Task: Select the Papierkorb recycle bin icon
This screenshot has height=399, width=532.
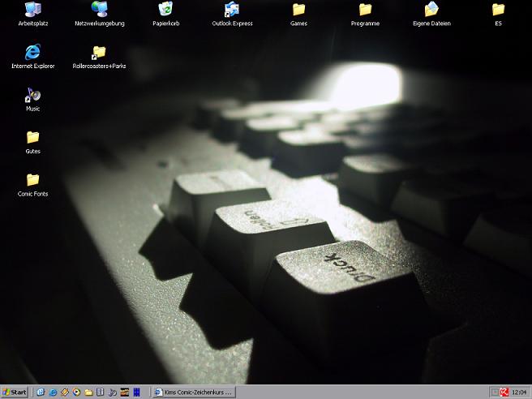Action: pos(165,10)
